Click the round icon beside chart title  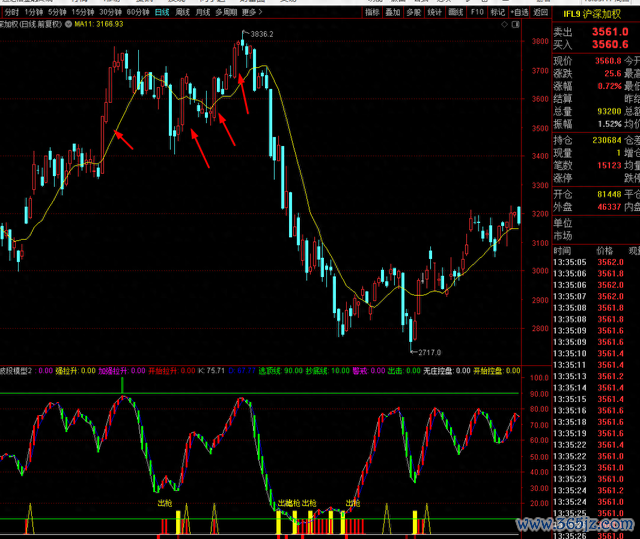68,24
